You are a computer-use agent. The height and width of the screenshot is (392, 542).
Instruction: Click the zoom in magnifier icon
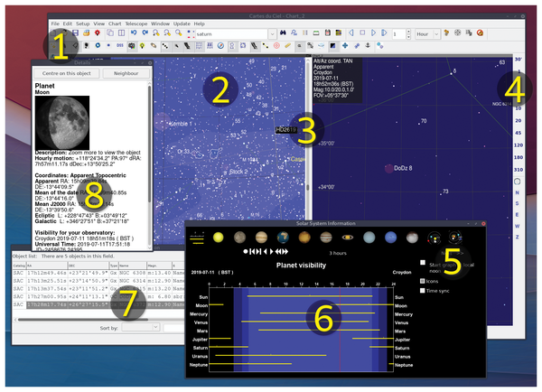[x=156, y=33]
